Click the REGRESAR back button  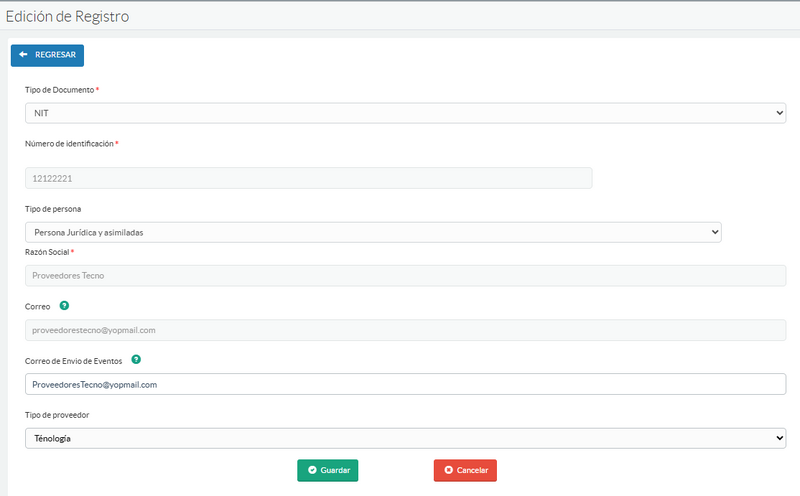point(47,55)
